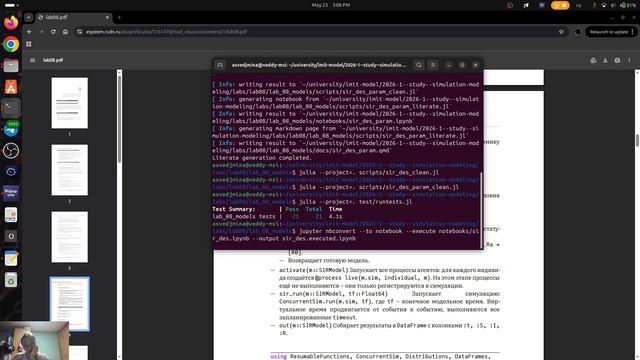The height and width of the screenshot is (360, 640).
Task: Open the terminal hamburger menu
Action: coord(433,65)
